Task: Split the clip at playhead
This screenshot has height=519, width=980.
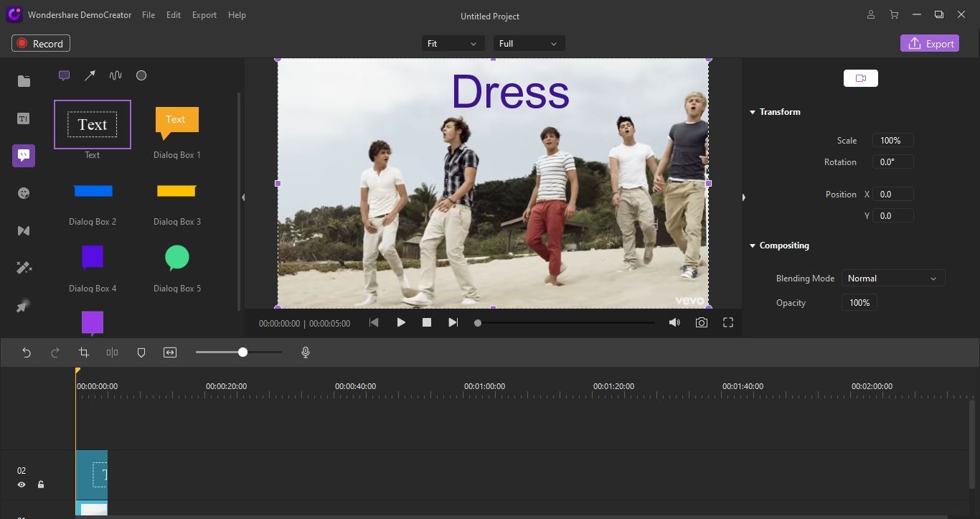Action: pos(113,352)
